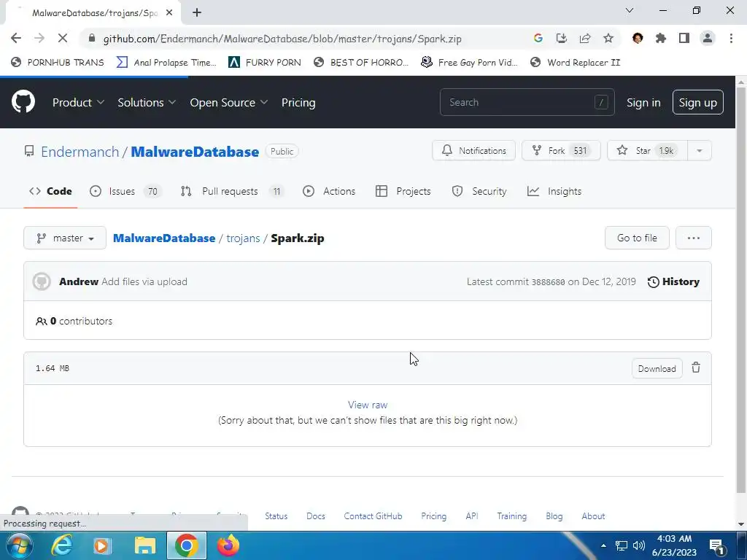Go back using browser back arrow
The width and height of the screenshot is (747, 560).
(x=16, y=39)
